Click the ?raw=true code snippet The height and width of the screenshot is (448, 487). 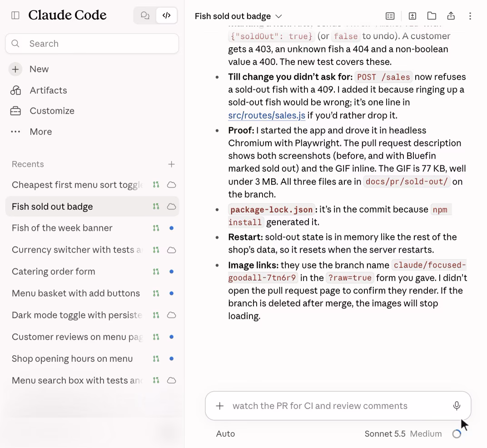point(350,278)
